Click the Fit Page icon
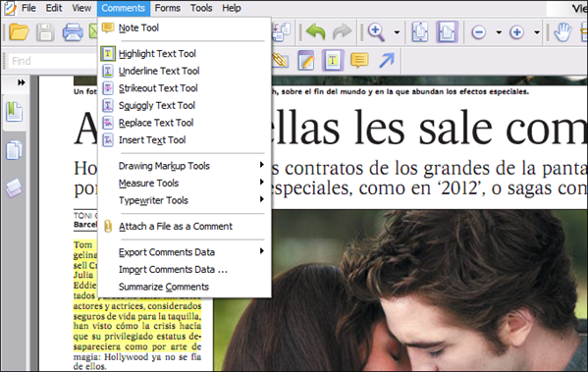This screenshot has width=588, height=372. pos(420,32)
